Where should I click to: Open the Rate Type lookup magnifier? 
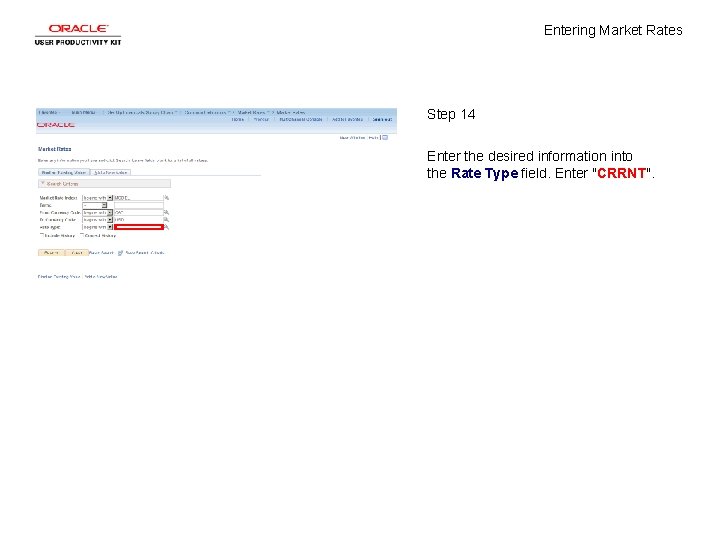[167, 227]
